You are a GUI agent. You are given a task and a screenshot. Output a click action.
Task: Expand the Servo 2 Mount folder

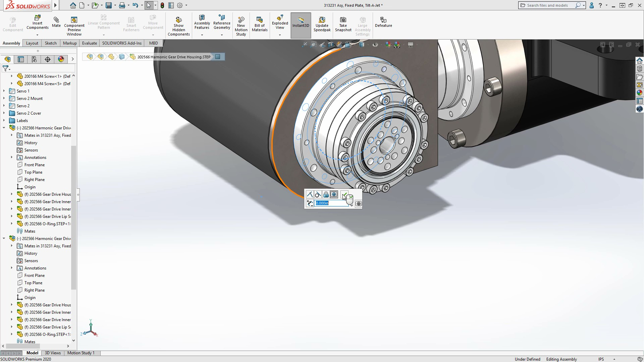tap(4, 99)
